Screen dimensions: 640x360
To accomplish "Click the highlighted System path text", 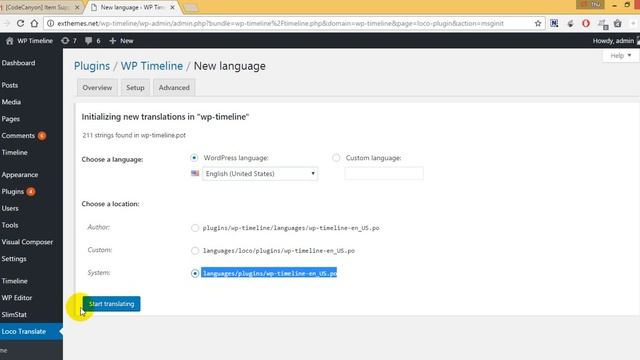I will [x=269, y=273].
